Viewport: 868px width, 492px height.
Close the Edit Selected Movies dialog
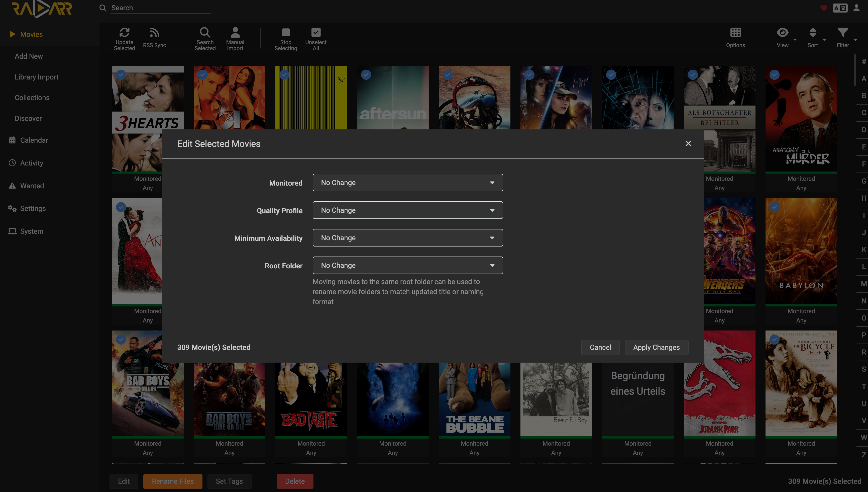(x=688, y=144)
